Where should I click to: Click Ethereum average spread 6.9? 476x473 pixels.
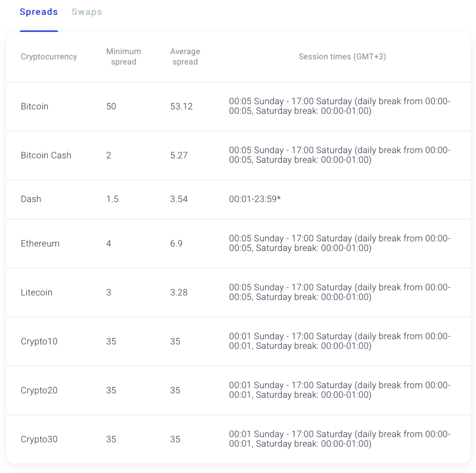click(x=176, y=243)
